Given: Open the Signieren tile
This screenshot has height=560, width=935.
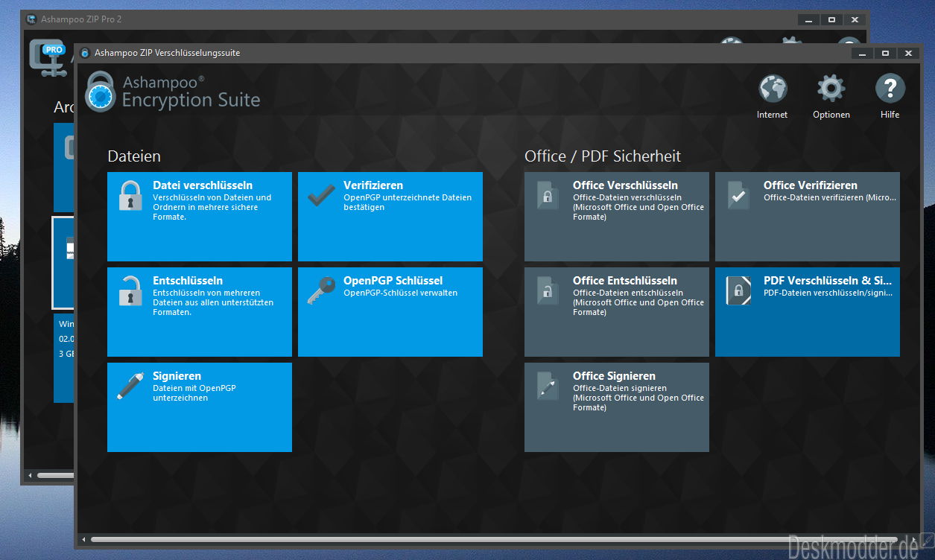Looking at the screenshot, I should [x=200, y=407].
